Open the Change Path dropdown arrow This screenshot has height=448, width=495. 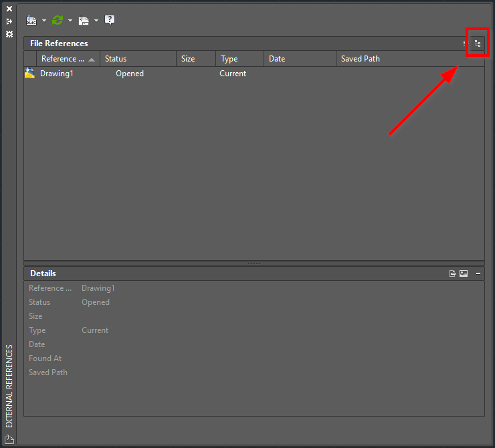(96, 21)
